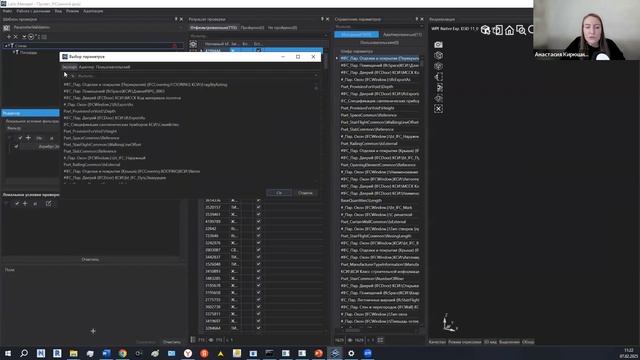Click the boxed X icon in the visualization toolbar
This screenshot has width=640, height=360.
438,109
